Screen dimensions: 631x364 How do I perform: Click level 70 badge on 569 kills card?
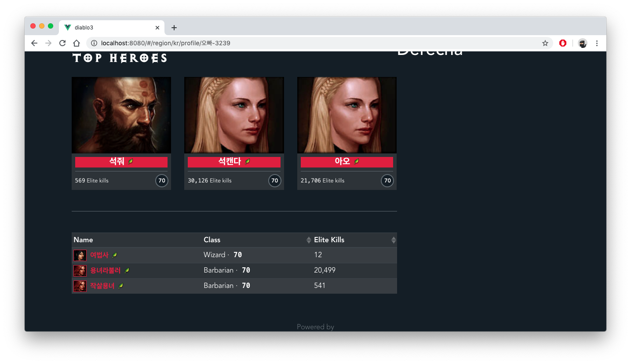coord(162,181)
